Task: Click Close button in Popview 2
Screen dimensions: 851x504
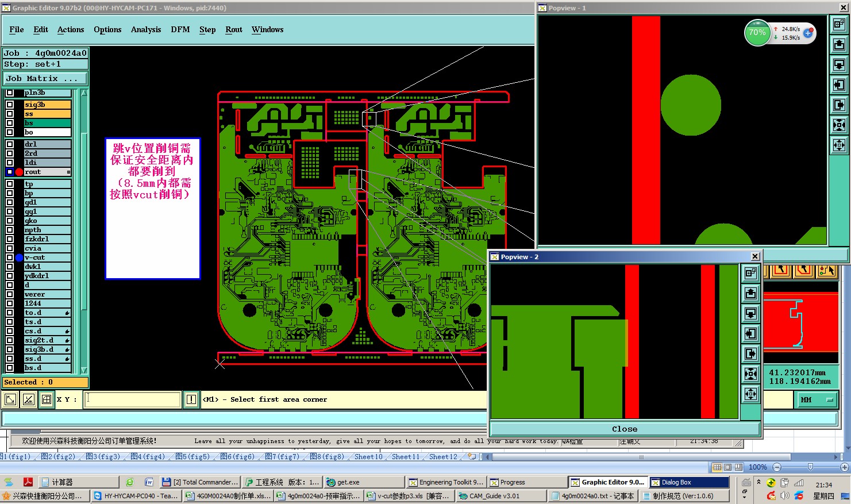Action: 625,429
